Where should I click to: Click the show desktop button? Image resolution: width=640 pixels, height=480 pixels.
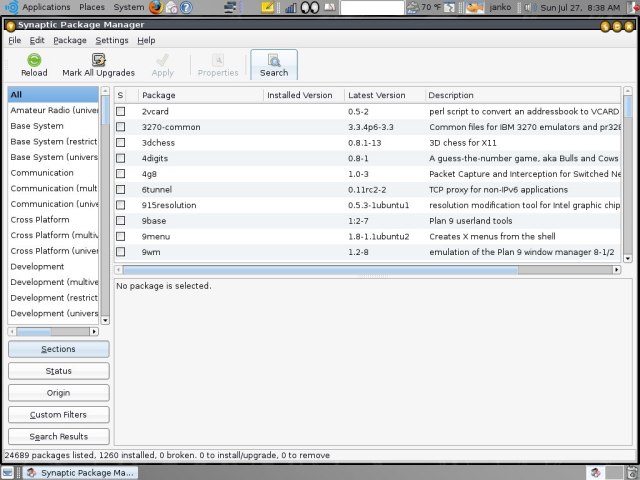pyautogui.click(x=7, y=472)
